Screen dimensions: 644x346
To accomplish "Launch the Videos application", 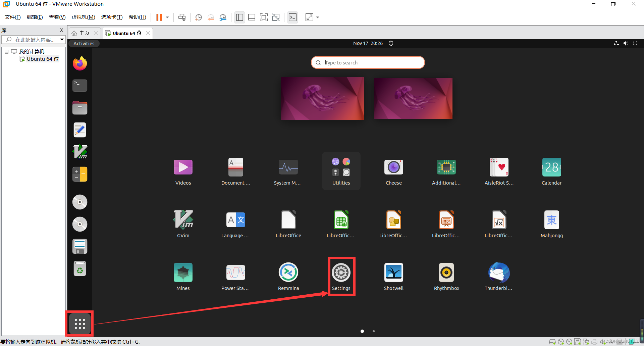I will pyautogui.click(x=183, y=171).
